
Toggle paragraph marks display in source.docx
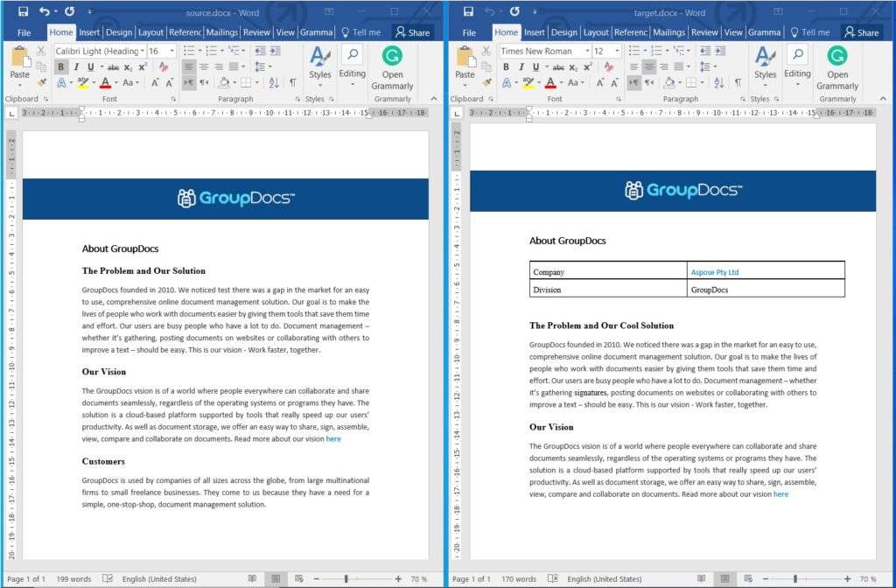tap(292, 82)
